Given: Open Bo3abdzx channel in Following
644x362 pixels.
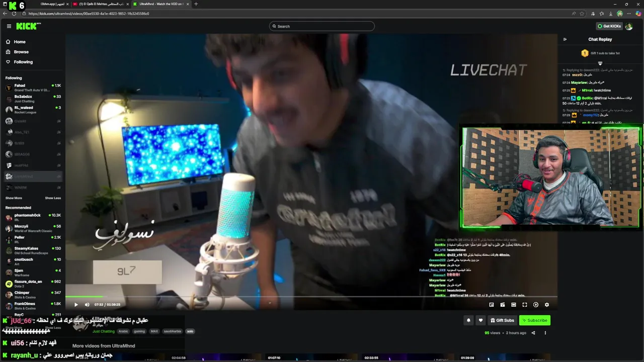Looking at the screenshot, I should coord(33,99).
